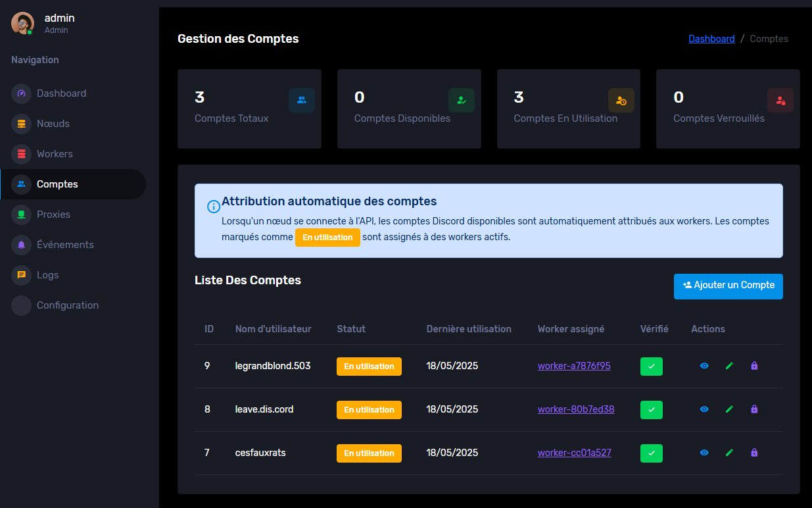812x508 pixels.
Task: Toggle verification status for legrandblond.503
Action: click(x=652, y=366)
